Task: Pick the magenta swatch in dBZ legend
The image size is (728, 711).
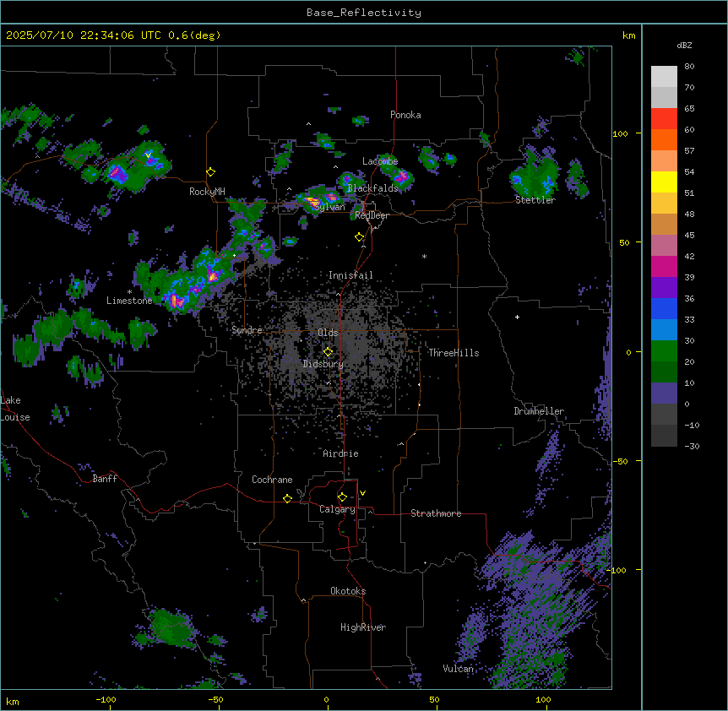Action: click(664, 266)
